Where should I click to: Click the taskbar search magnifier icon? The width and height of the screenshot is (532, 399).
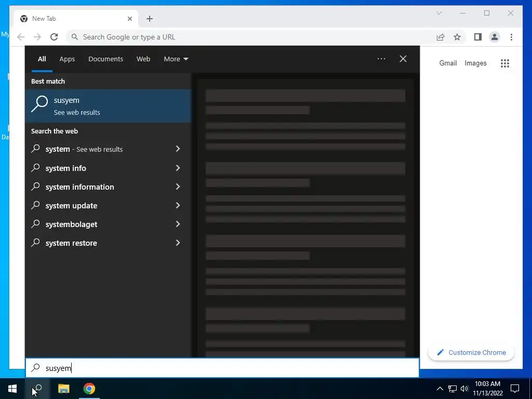[37, 389]
